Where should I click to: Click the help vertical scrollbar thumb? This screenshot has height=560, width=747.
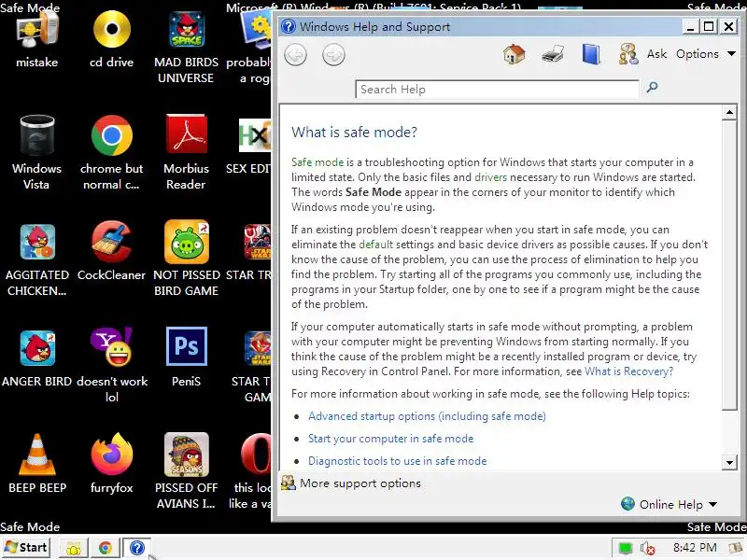click(729, 265)
